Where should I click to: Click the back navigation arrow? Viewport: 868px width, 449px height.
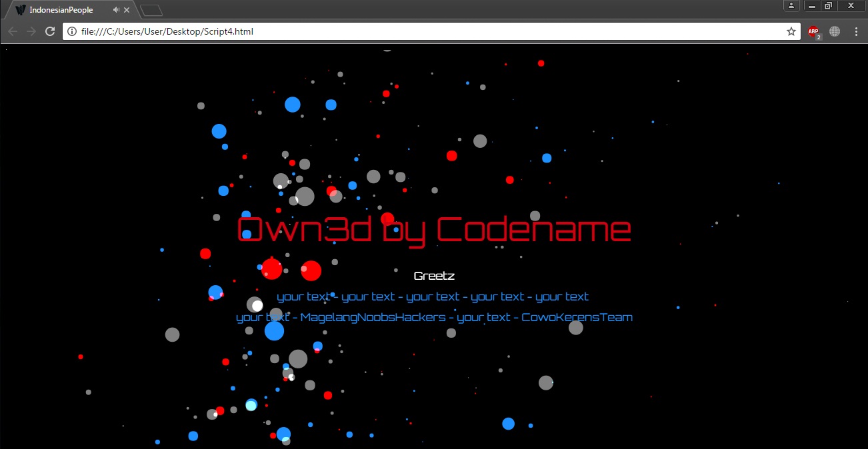[12, 31]
